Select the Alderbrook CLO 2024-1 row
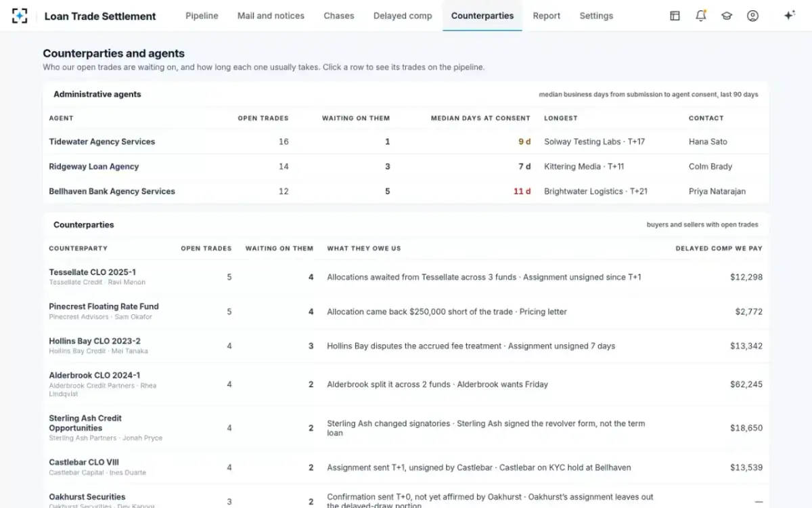The width and height of the screenshot is (812, 508). point(406,384)
